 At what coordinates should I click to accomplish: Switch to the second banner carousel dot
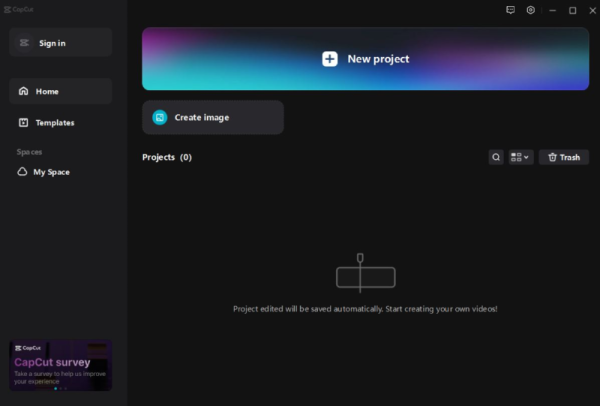60,388
